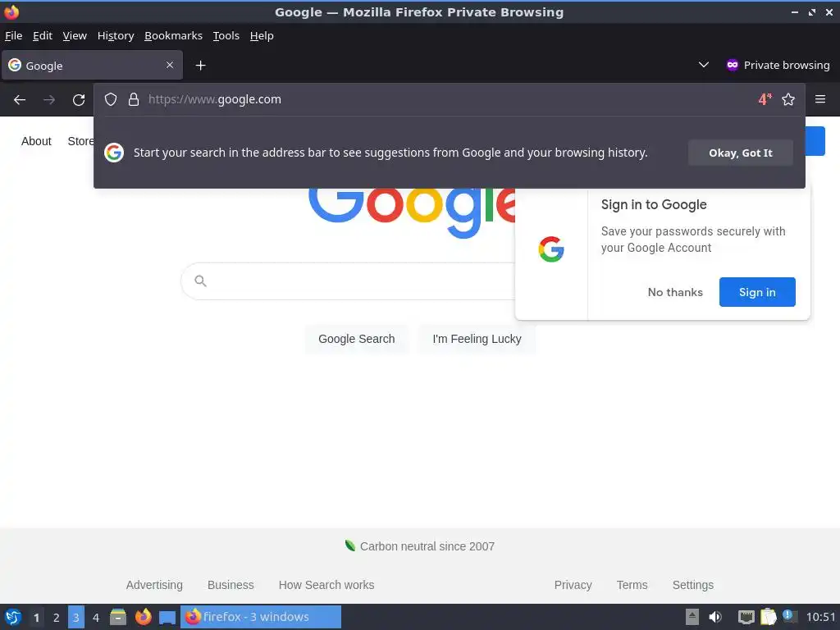The width and height of the screenshot is (840, 630).
Task: Open the tracking protection shield icon
Action: [x=111, y=99]
